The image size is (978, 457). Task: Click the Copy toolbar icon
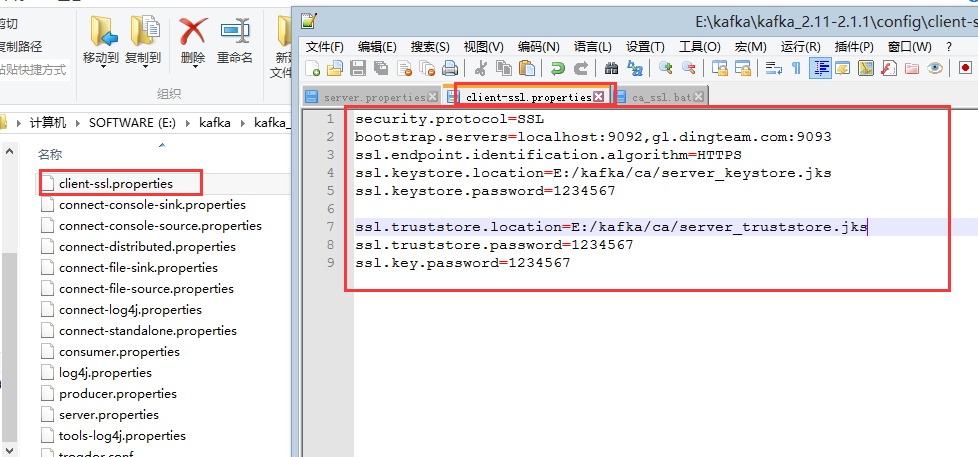(503, 69)
